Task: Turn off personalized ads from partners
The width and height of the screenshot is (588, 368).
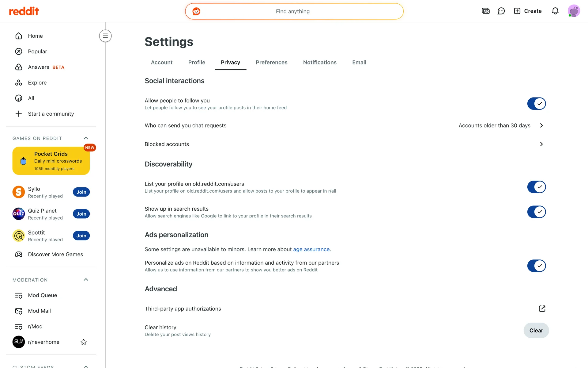Action: [536, 266]
